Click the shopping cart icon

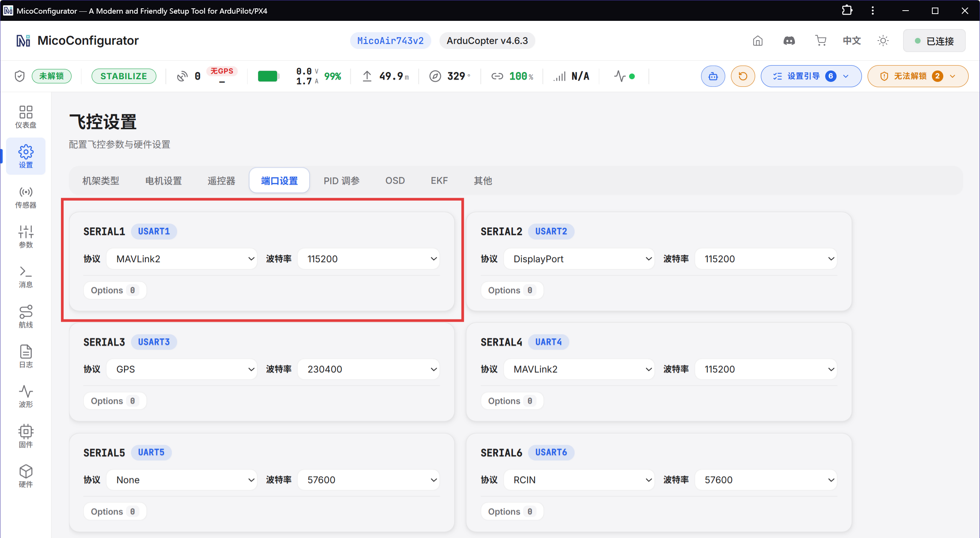point(821,41)
